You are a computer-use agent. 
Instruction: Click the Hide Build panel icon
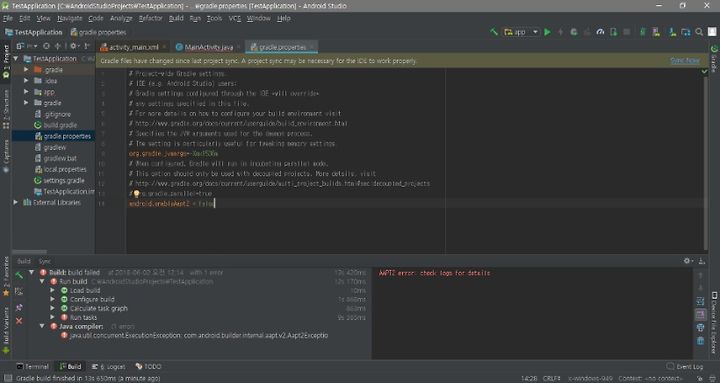tap(702, 261)
